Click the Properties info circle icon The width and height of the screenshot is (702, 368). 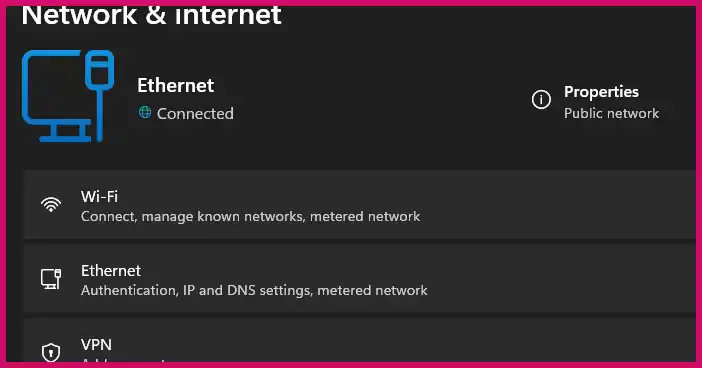point(541,99)
